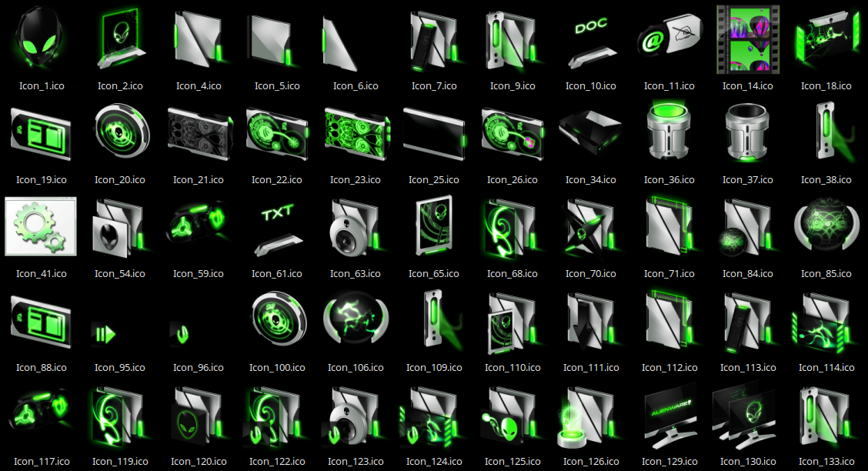This screenshot has width=868, height=471.
Task: Choose the empty trash can Icon_37.ico
Action: (747, 132)
